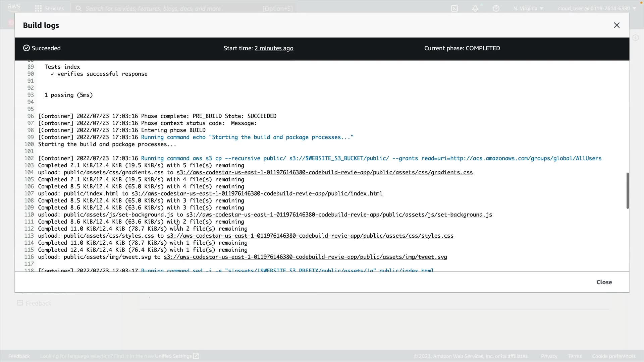Click the AWS logo home icon

14,7
